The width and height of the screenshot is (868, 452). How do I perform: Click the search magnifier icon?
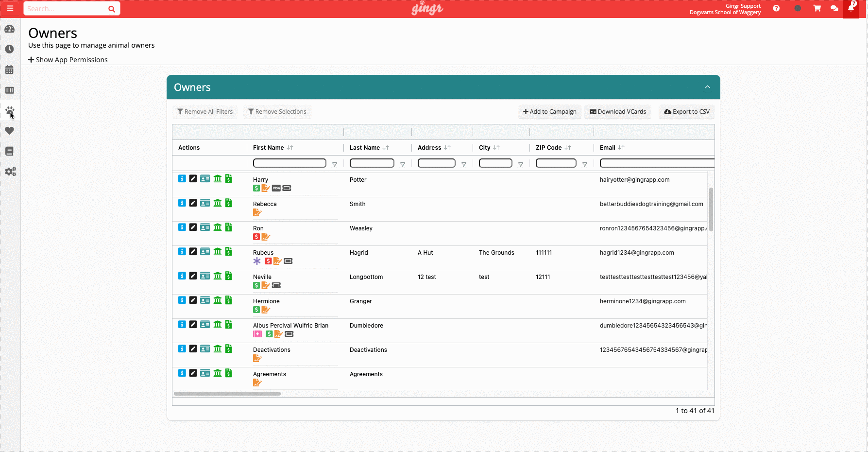point(112,9)
